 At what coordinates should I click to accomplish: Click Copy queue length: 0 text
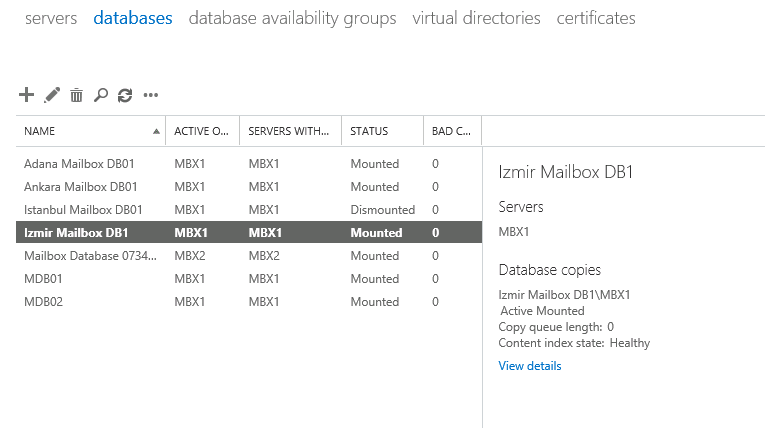[x=556, y=327]
